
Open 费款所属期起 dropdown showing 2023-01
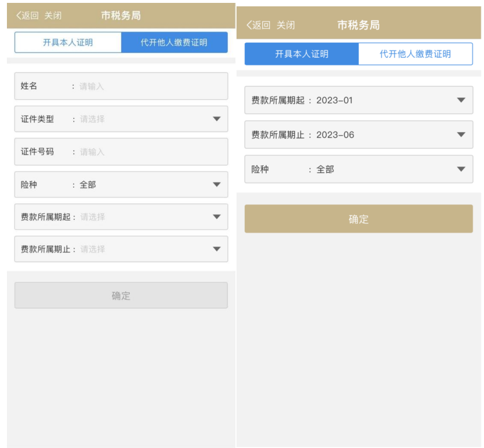358,100
